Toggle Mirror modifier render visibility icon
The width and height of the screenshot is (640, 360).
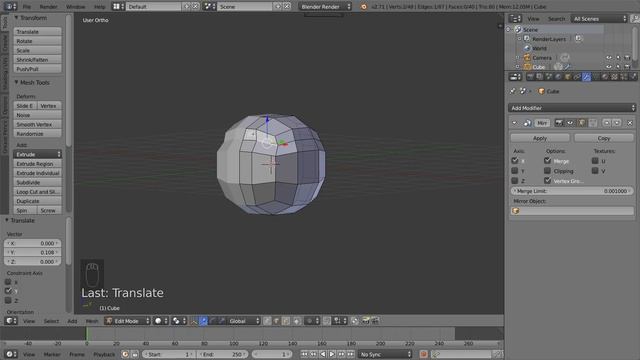click(559, 123)
